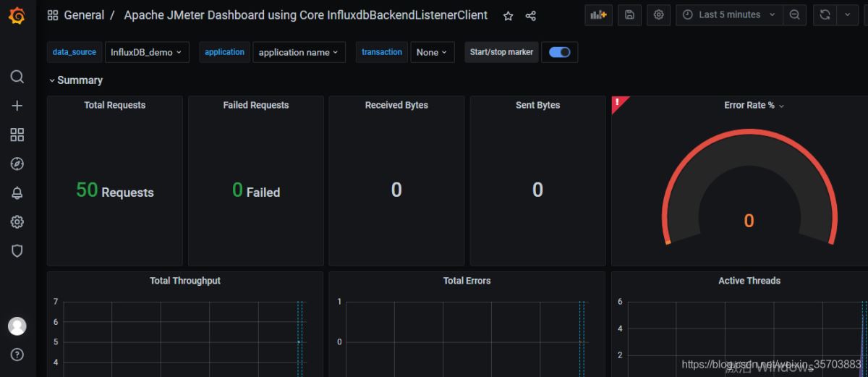The image size is (868, 377).
Task: Open the transaction None dropdown
Action: pos(431,52)
